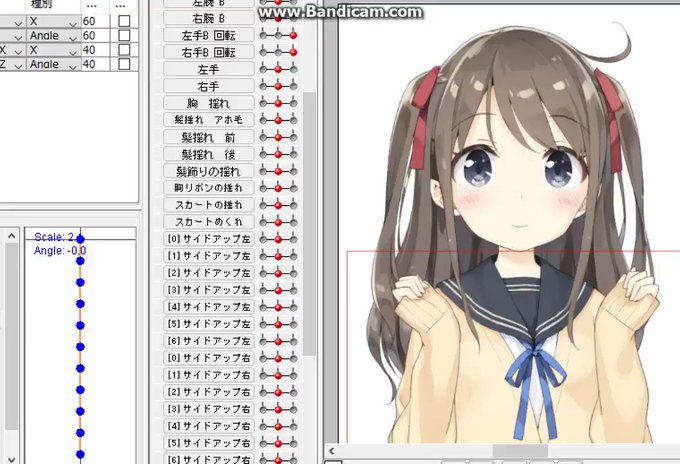680x464 pixels.
Task: Select the [5]サイドアップ左 parameter
Action: [209, 323]
